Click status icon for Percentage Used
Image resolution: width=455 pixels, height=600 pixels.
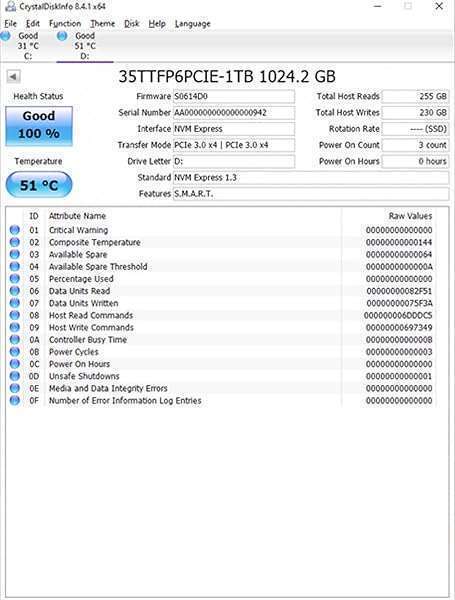(x=15, y=279)
